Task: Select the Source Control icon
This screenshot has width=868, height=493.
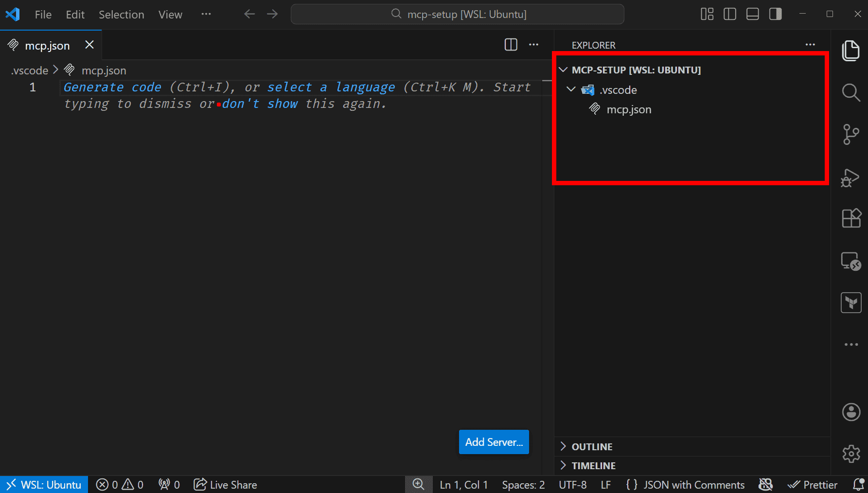Action: [851, 134]
